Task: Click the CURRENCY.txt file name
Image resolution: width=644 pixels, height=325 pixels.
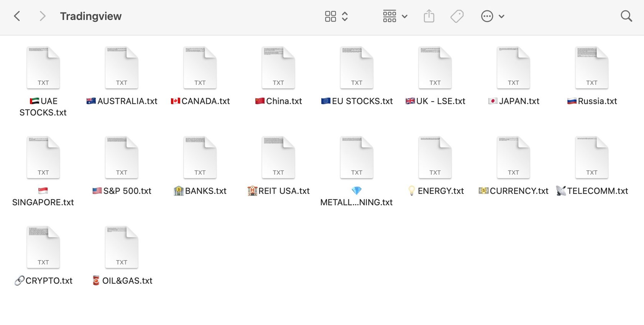Action: 514,191
